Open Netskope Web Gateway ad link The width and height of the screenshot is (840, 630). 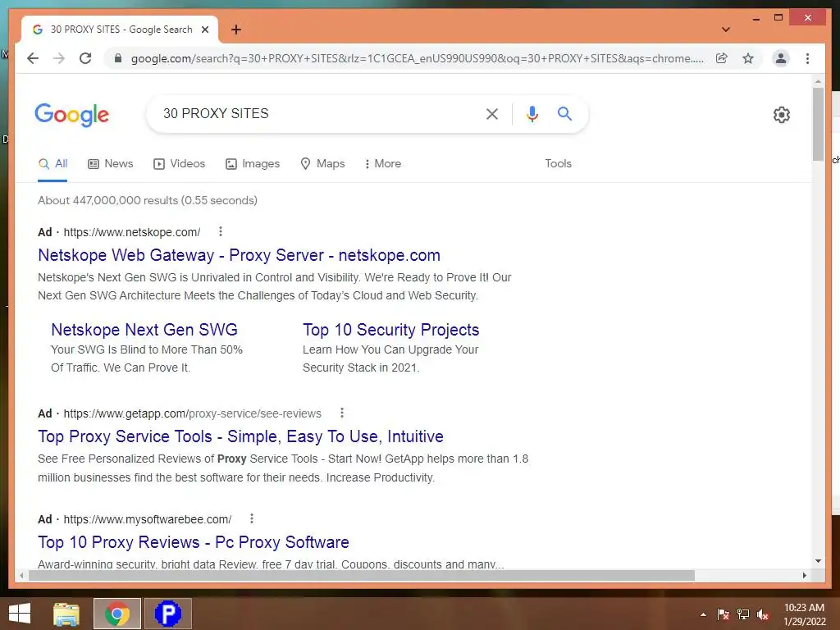(x=239, y=255)
